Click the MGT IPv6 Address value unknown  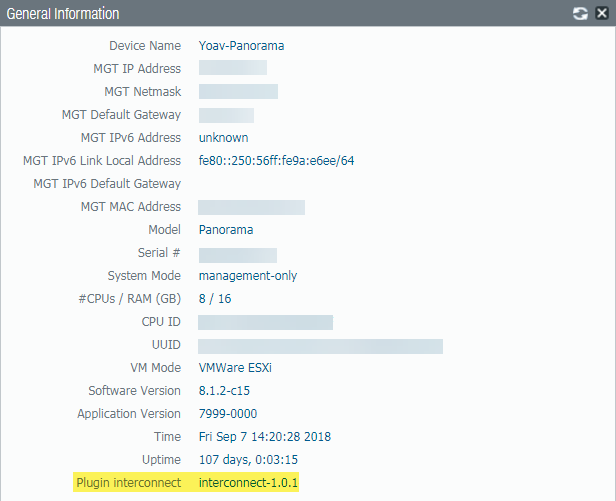pyautogui.click(x=223, y=138)
